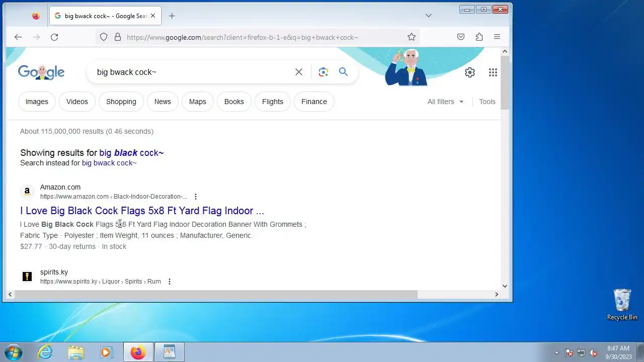This screenshot has width=644, height=362.
Task: Open the Windows Start menu
Action: click(13, 352)
